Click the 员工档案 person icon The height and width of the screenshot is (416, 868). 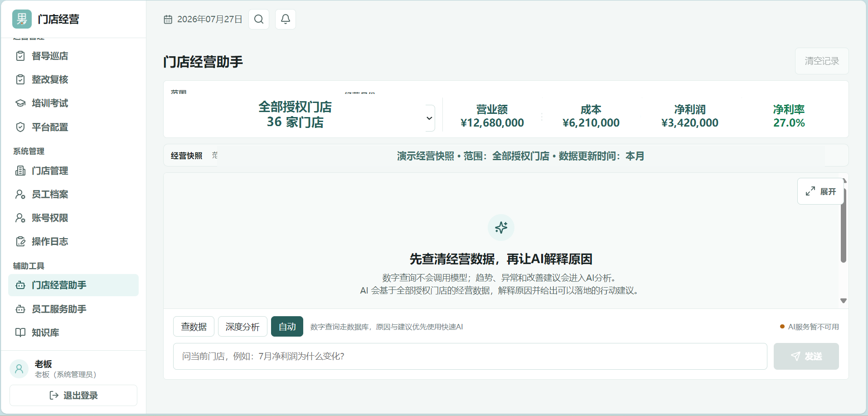click(x=20, y=194)
